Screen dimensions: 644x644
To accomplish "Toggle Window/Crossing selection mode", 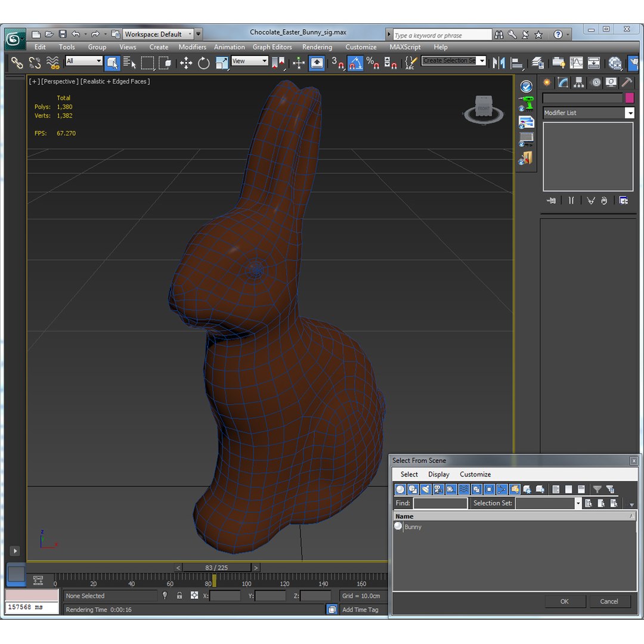I will click(x=165, y=63).
